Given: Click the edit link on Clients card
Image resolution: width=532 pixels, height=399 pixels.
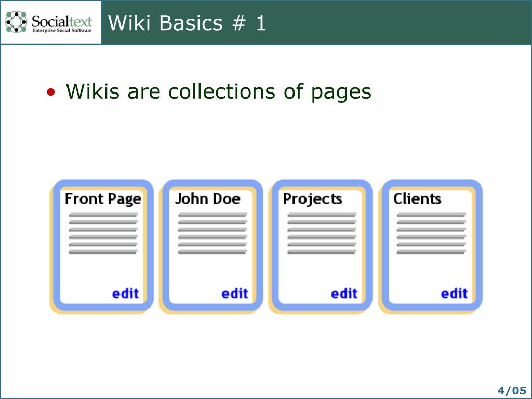Looking at the screenshot, I should click(454, 294).
